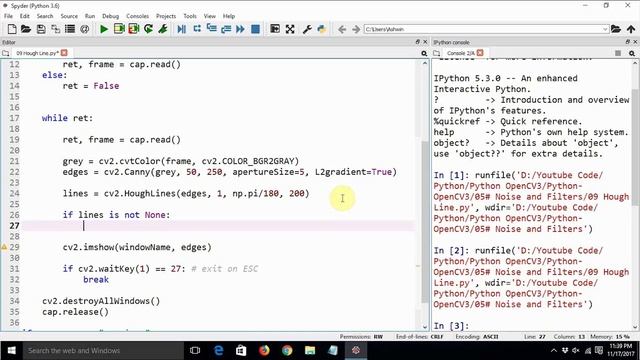The height and width of the screenshot is (360, 640).
Task: Open the Help menu
Action: pyautogui.click(x=229, y=16)
